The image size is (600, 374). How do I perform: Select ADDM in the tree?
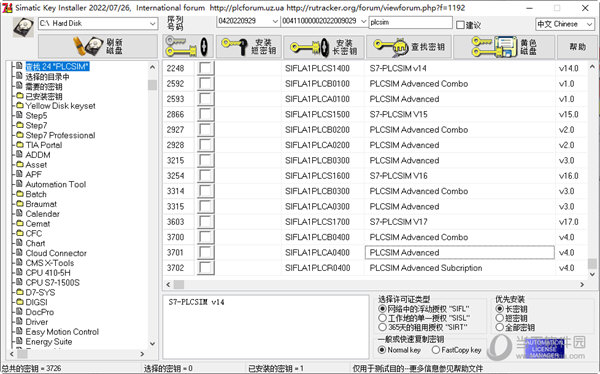tap(38, 155)
